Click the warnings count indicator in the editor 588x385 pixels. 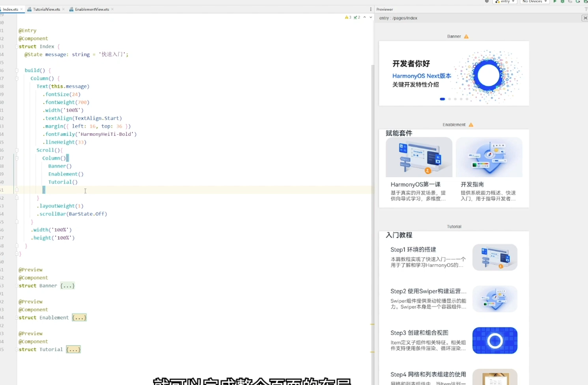click(x=348, y=17)
